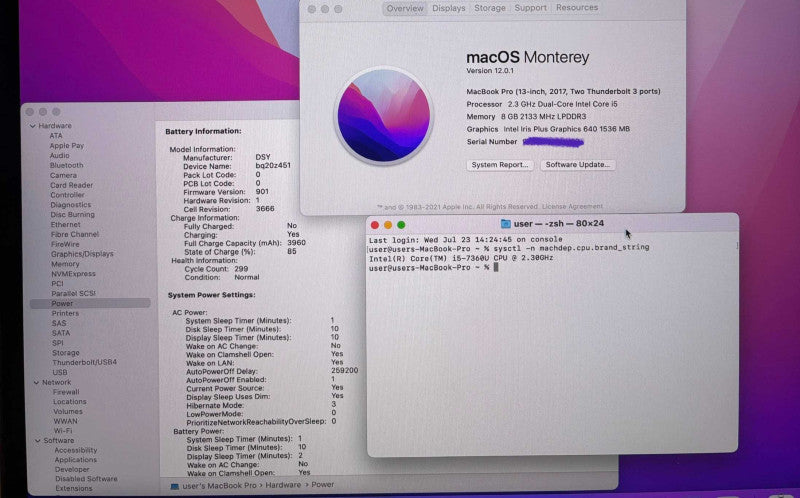The image size is (800, 498).
Task: Click the Full Charge Capacity value 3960
Action: (296, 243)
